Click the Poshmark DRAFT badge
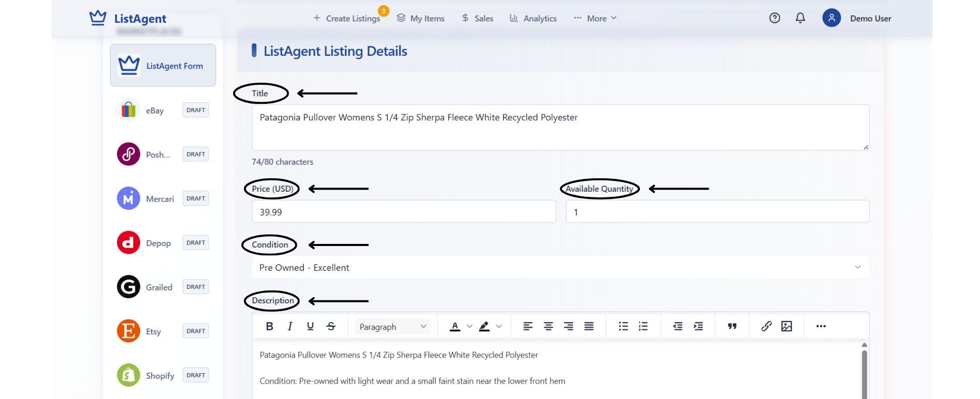 pos(196,154)
